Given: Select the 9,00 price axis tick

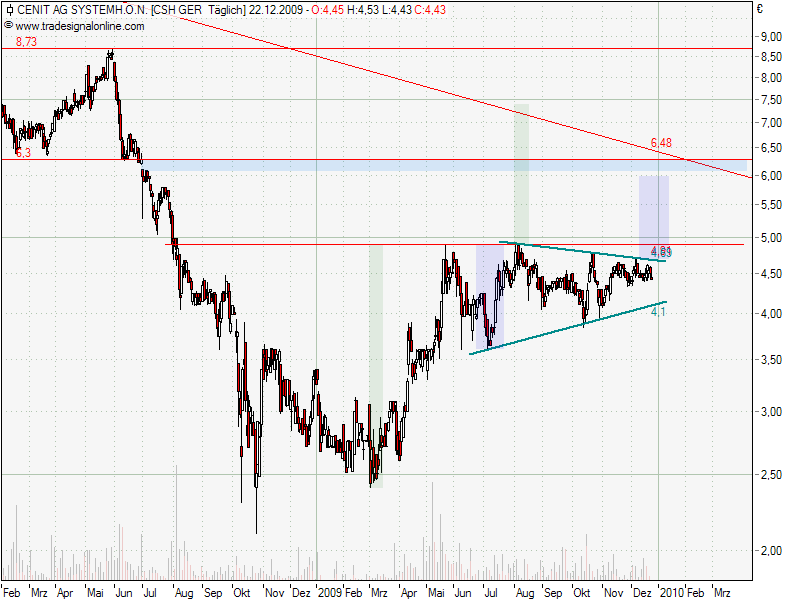Looking at the screenshot, I should pos(771,37).
